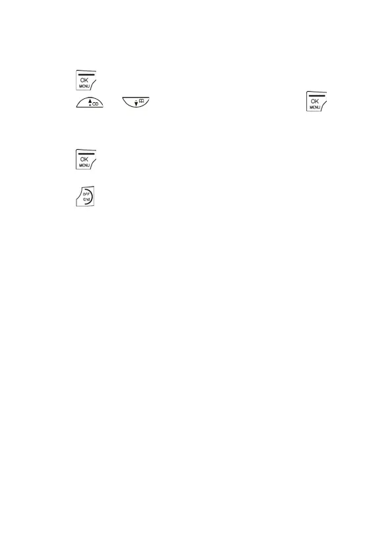Viewport: 392px width, 554px height.
Task: Click the OFF label on the End key
Action: 86,194
